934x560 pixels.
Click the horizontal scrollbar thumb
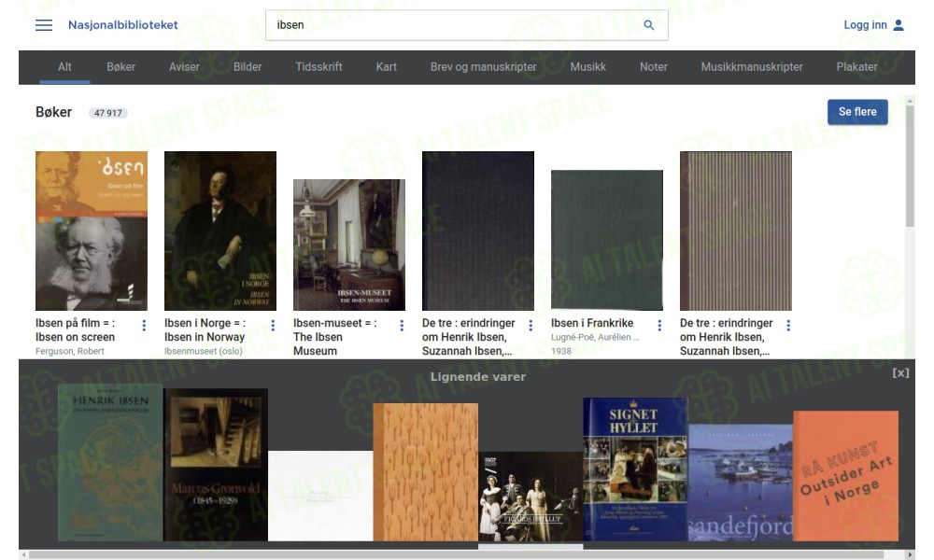(457, 554)
